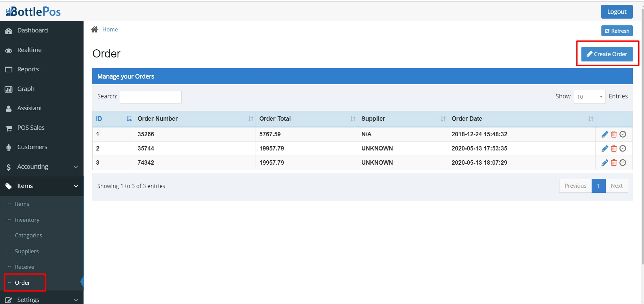Viewport: 644px width, 304px height.
Task: Click order number 35266 cell
Action: pos(195,134)
